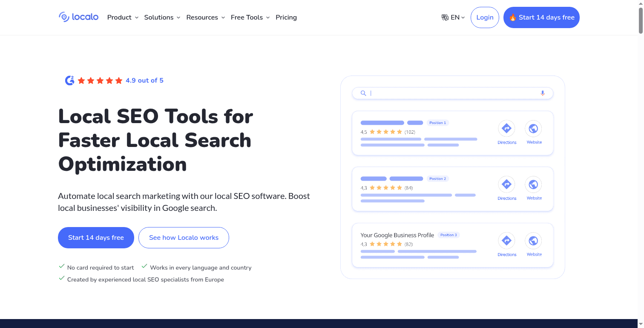This screenshot has width=644, height=328.
Task: Expand the EN language dropdown
Action: pos(455,17)
